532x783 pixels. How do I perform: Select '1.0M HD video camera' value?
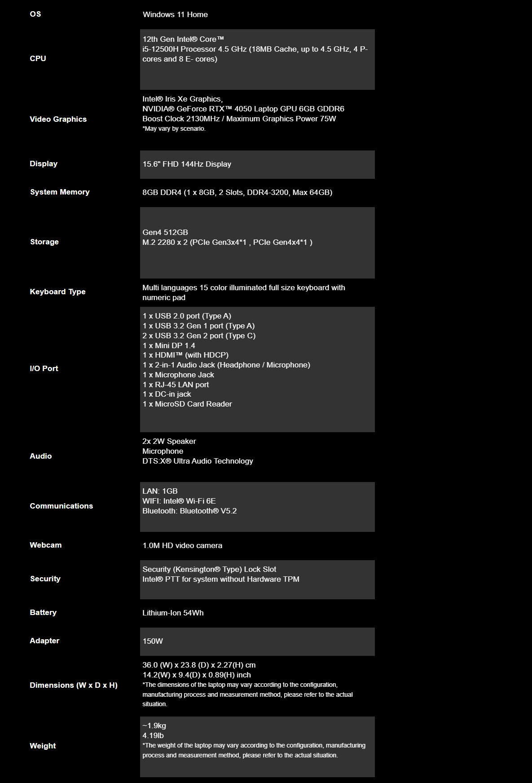(182, 545)
